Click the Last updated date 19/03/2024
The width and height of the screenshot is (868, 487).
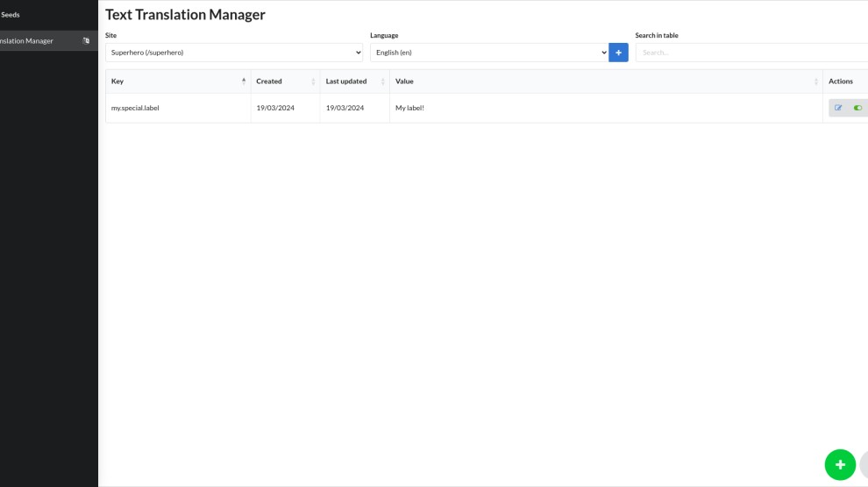345,108
